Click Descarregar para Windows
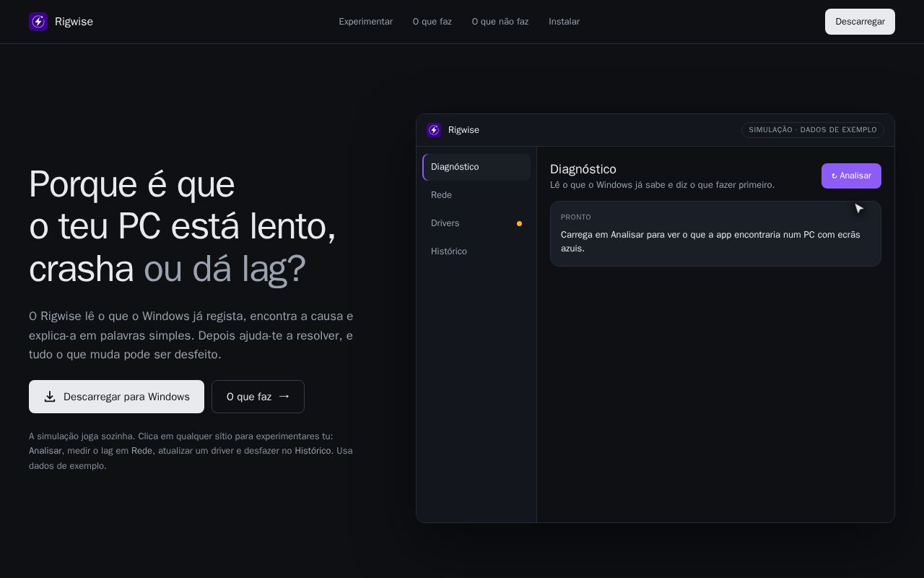The width and height of the screenshot is (924, 578). click(116, 397)
